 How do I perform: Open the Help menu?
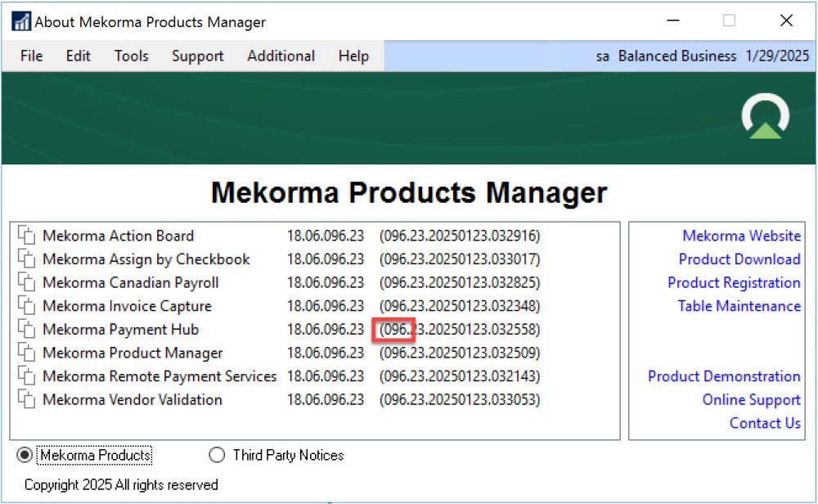coord(353,56)
